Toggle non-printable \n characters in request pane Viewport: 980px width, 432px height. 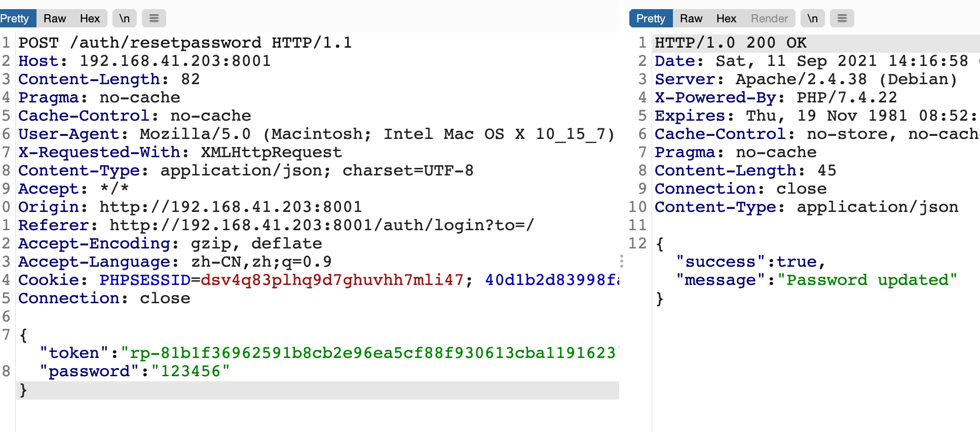coord(125,19)
